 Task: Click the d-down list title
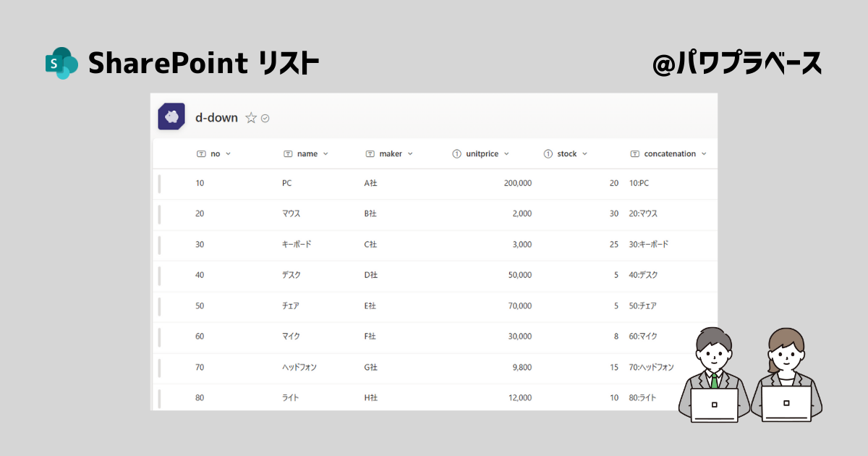pos(217,117)
